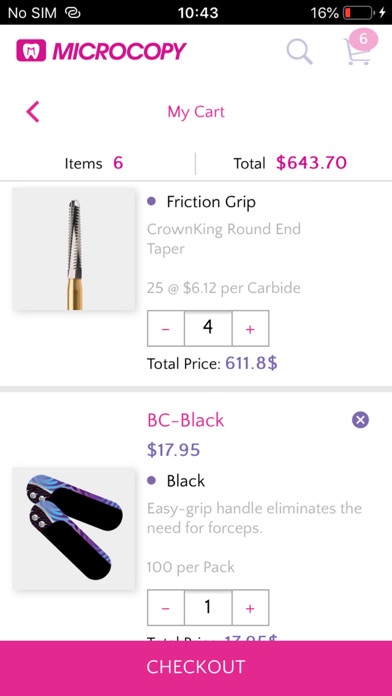The image size is (392, 696).
Task: Tap the hotspot link icon in status bar
Action: (72, 13)
